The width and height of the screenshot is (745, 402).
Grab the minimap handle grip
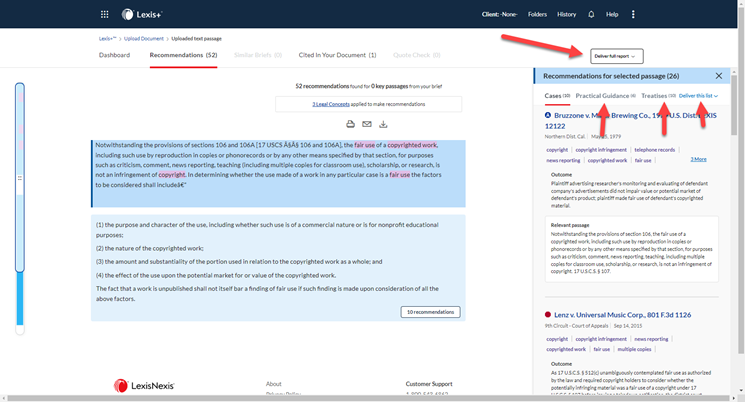coord(19,178)
